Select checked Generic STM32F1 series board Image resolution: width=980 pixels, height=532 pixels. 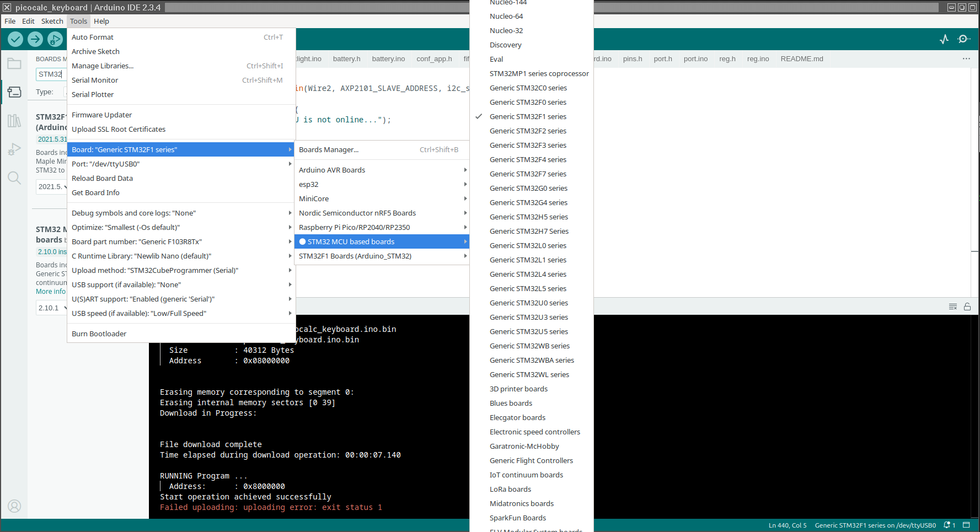click(x=528, y=117)
